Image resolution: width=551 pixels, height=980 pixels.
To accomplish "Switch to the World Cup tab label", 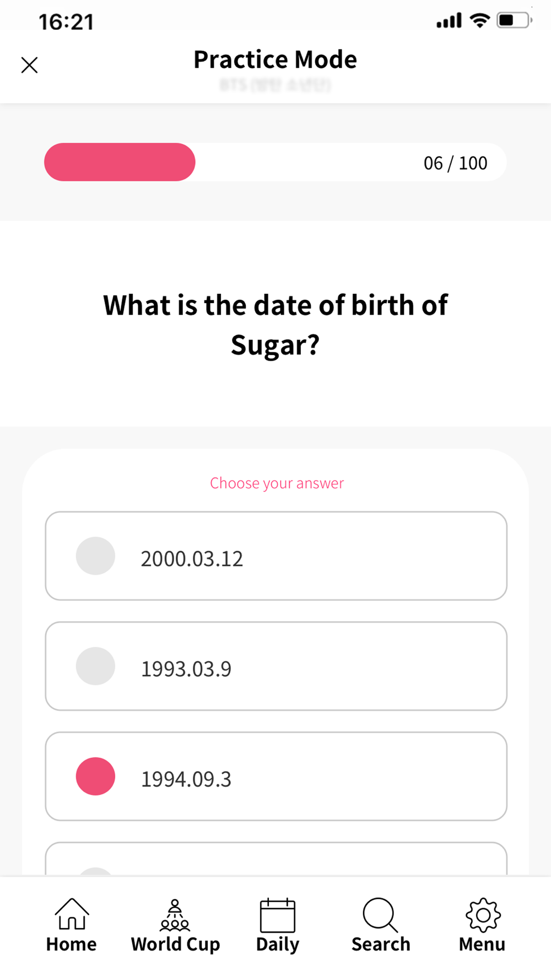I will click(x=175, y=944).
